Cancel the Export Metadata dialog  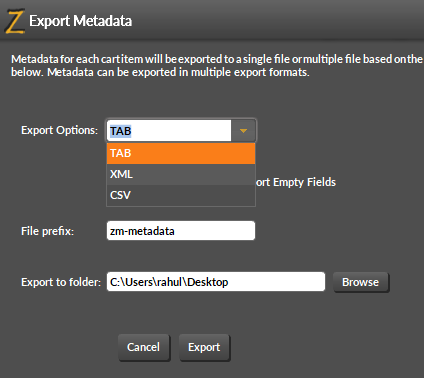pos(144,347)
